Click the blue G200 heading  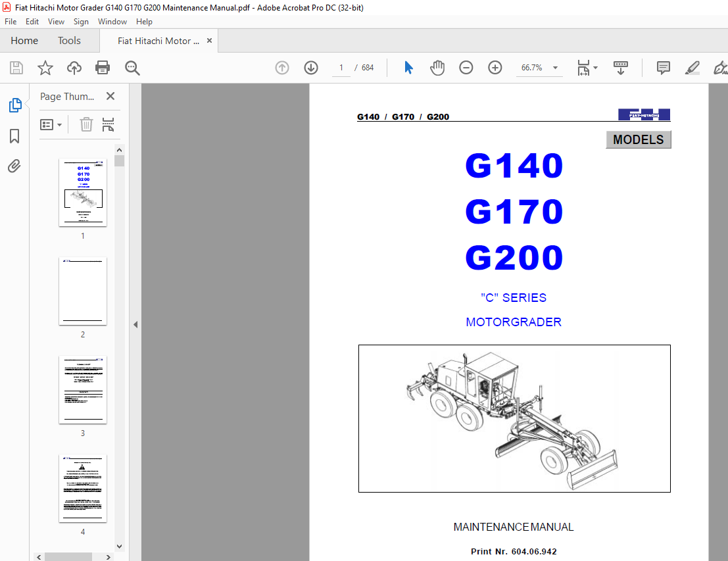coord(514,257)
